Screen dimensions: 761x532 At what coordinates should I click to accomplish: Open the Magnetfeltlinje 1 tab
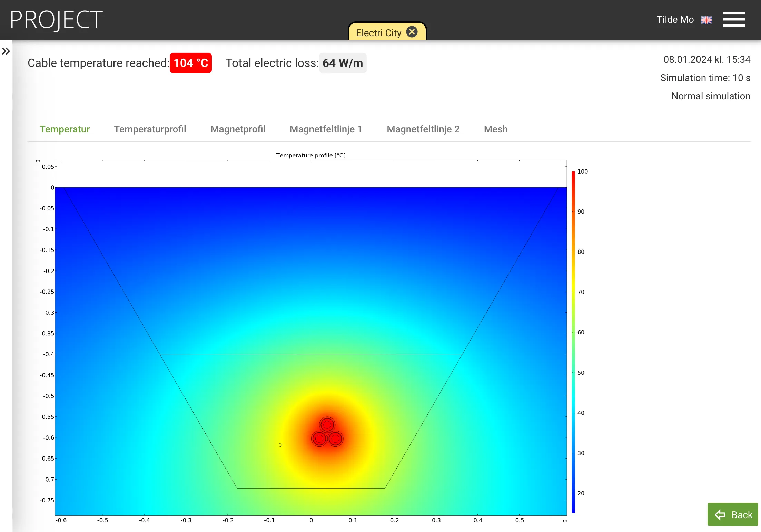[x=326, y=129]
